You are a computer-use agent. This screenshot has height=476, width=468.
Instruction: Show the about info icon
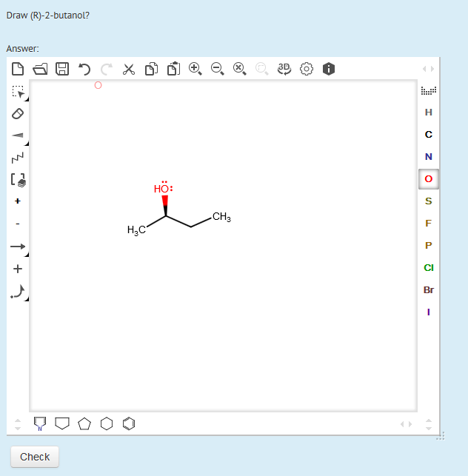click(x=329, y=69)
